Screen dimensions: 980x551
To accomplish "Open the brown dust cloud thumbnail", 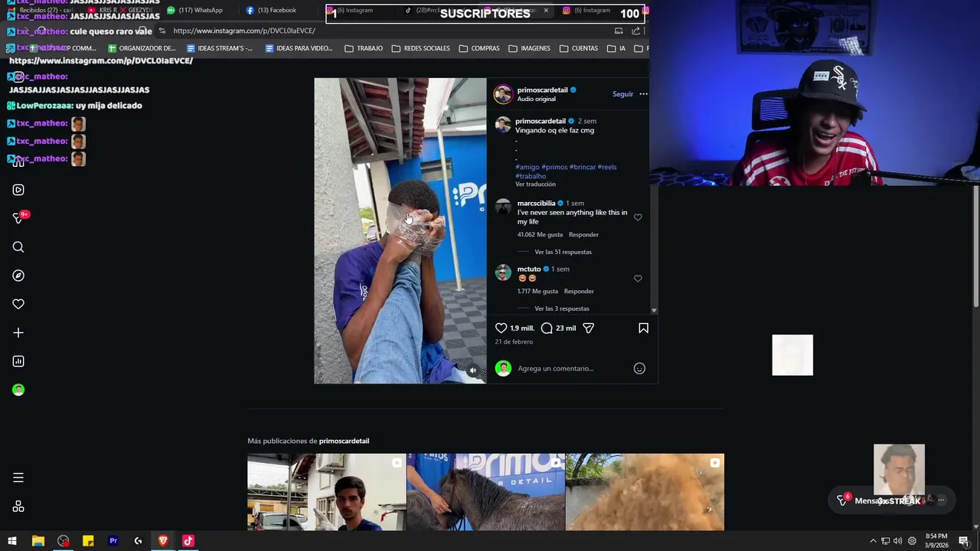I will [x=645, y=492].
